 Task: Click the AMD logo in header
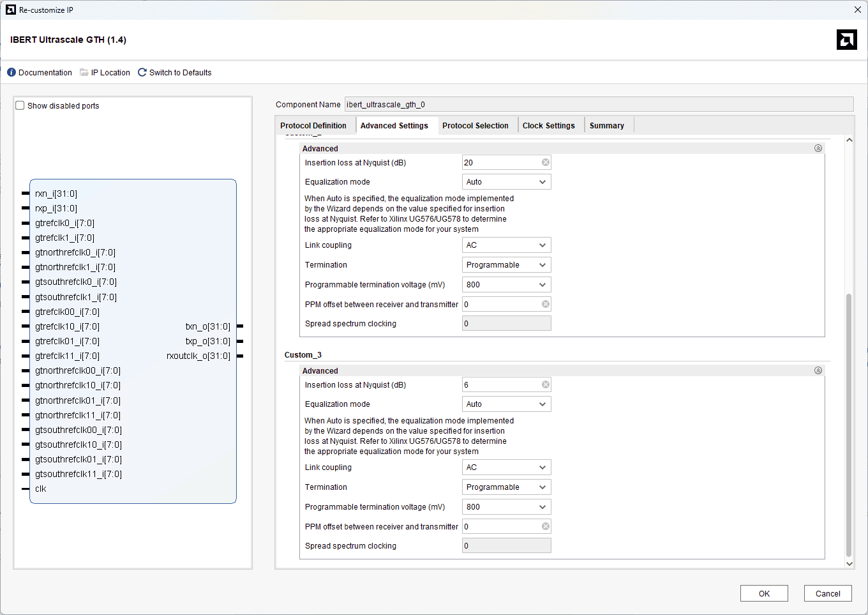point(846,40)
